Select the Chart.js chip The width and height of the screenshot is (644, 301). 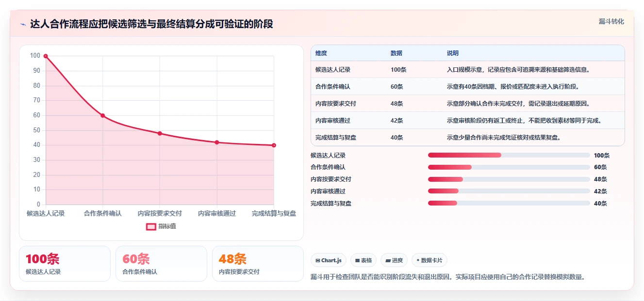[x=329, y=260]
